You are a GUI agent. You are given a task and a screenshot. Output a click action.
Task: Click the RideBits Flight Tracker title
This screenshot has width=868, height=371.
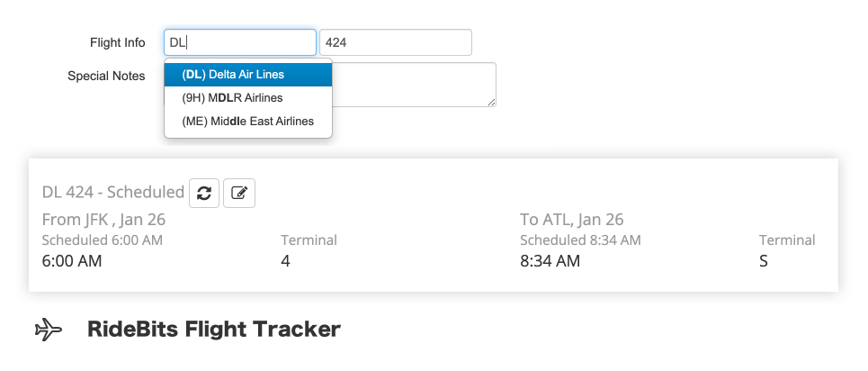point(214,330)
